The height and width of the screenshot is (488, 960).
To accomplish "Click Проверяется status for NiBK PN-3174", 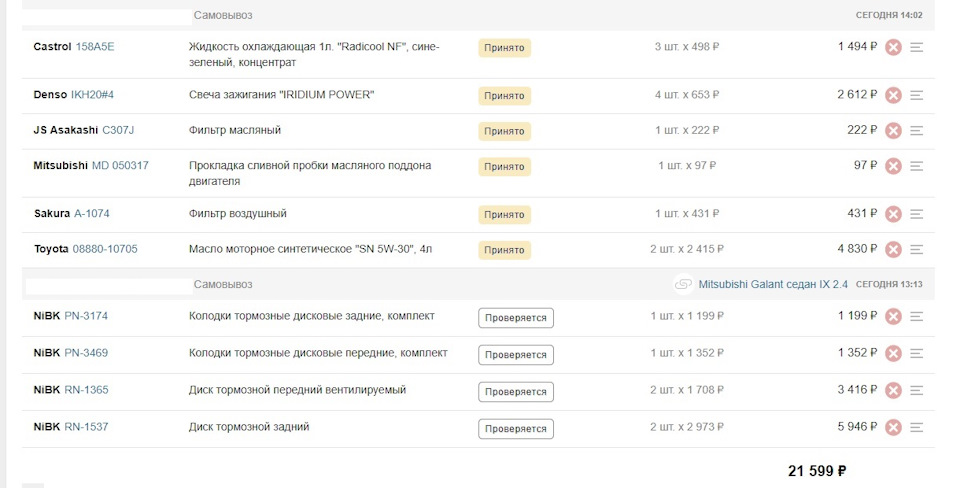I will 515,318.
